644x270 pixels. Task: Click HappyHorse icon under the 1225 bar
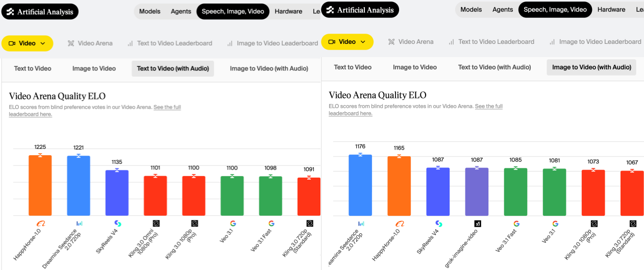(x=40, y=223)
